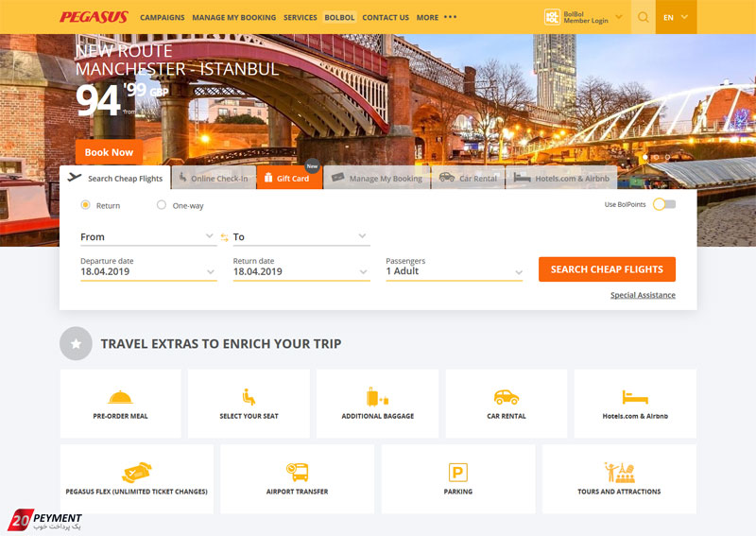
Task: Open the EN language dropdown
Action: (x=676, y=17)
